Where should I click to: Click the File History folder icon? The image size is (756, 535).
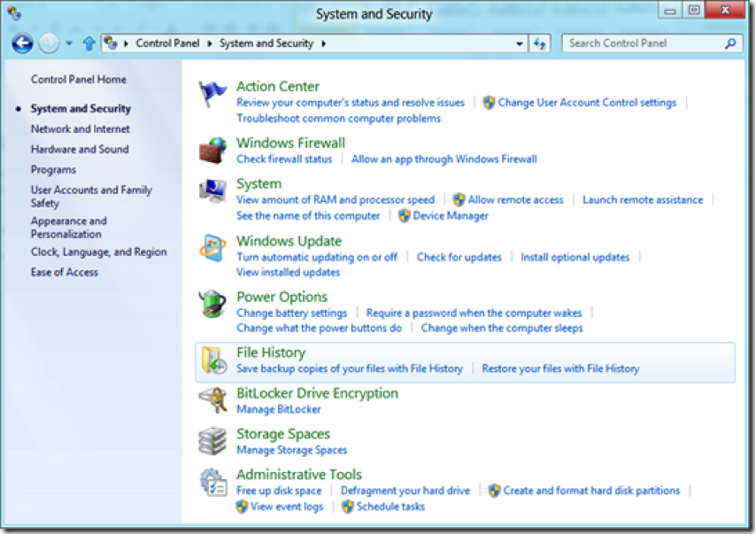214,360
